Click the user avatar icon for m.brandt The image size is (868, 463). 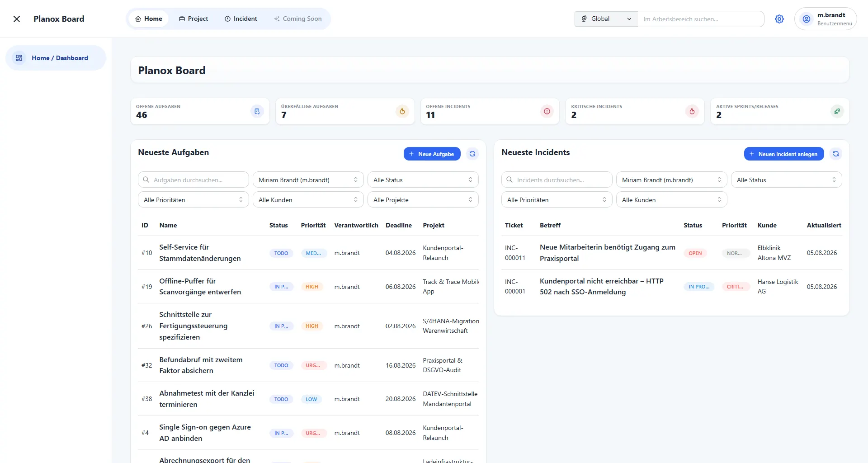coord(806,19)
